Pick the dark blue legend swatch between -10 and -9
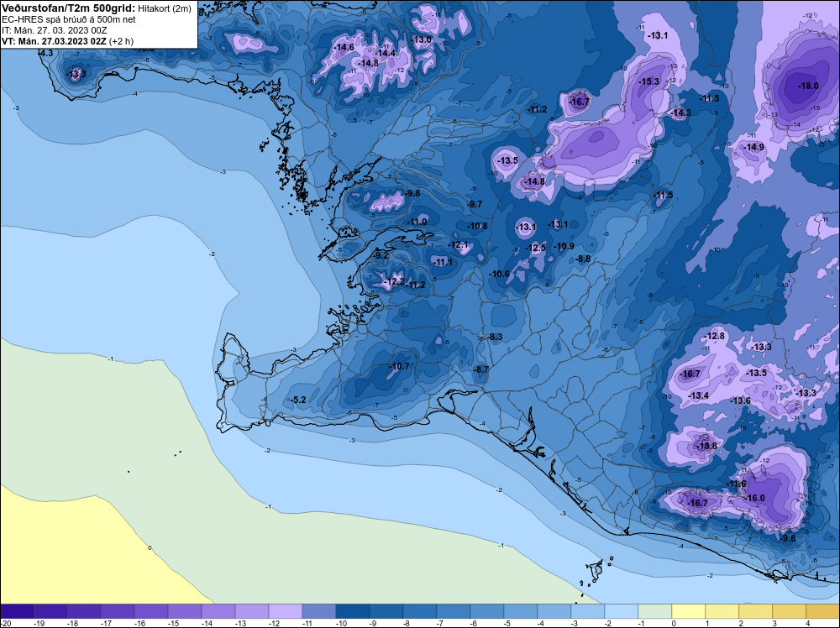 (x=353, y=610)
